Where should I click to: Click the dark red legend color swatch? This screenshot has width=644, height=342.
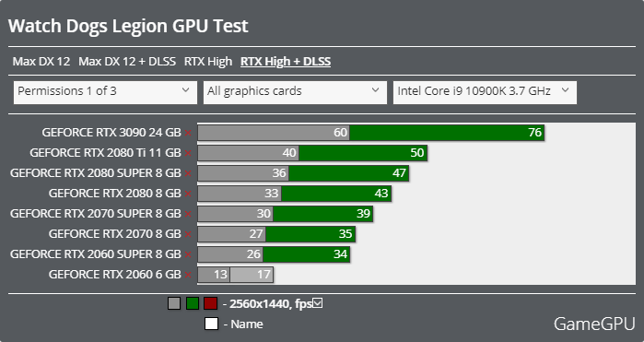coord(210,303)
